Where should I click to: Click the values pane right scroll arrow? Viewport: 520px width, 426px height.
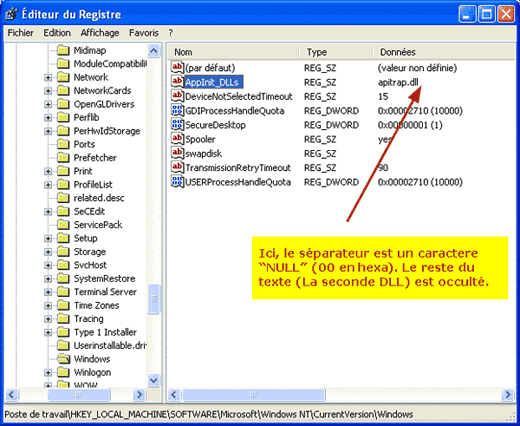tap(508, 395)
